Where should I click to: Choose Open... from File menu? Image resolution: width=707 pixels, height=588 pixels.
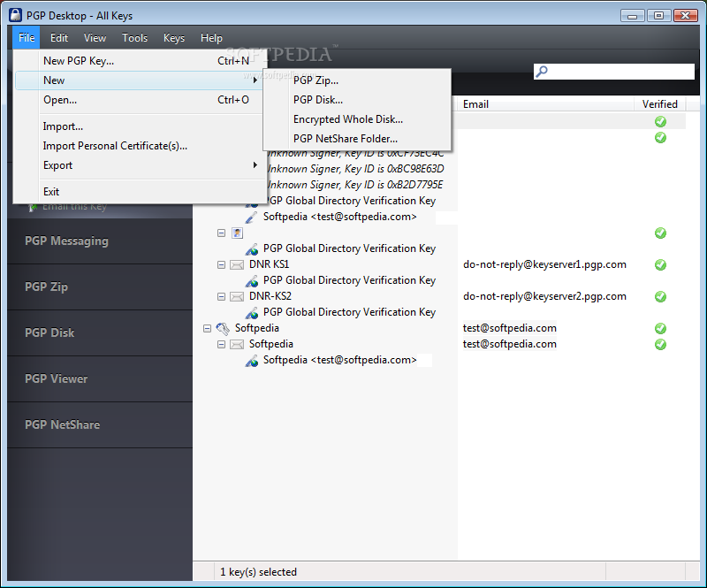pos(139,100)
